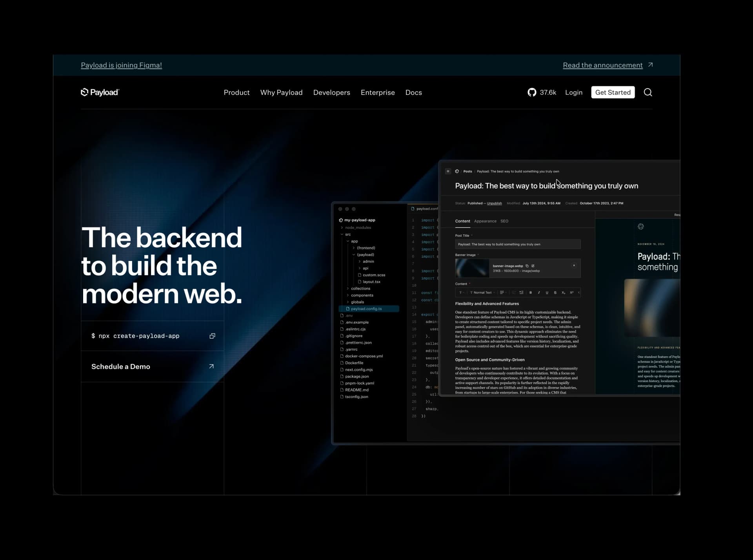Collapse the src folder
The width and height of the screenshot is (753, 560).
click(342, 234)
